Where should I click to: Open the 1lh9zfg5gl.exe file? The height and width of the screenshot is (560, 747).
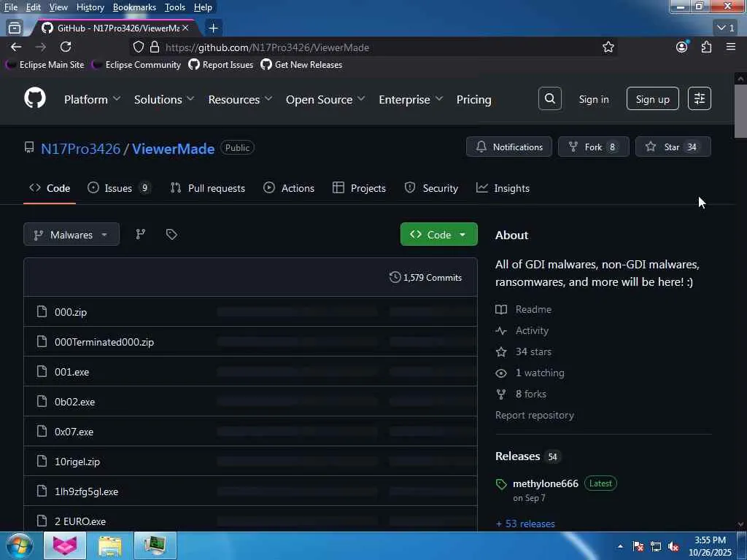[86, 491]
